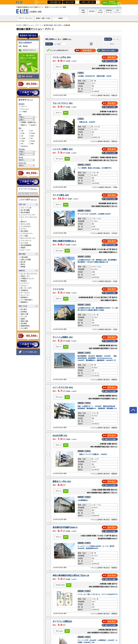The width and height of the screenshot is (138, 644).
Task: Check the アパート building type checkbox
Action: tap(20, 106)
